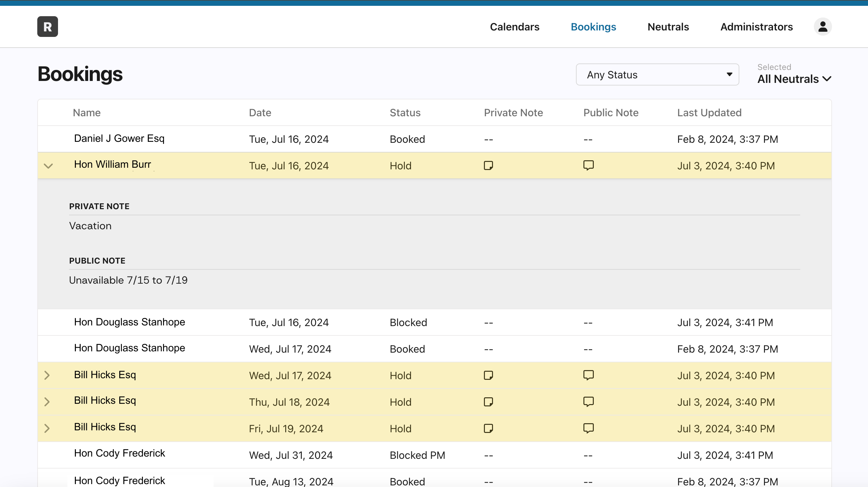Select Hon Douglass Stanhope on Jul 16 row

click(129, 322)
